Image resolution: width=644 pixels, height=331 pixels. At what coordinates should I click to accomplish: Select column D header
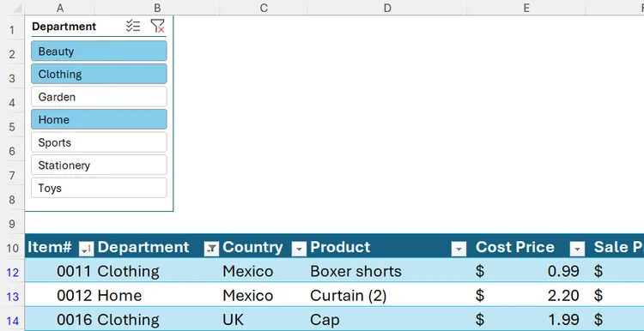[x=387, y=8]
